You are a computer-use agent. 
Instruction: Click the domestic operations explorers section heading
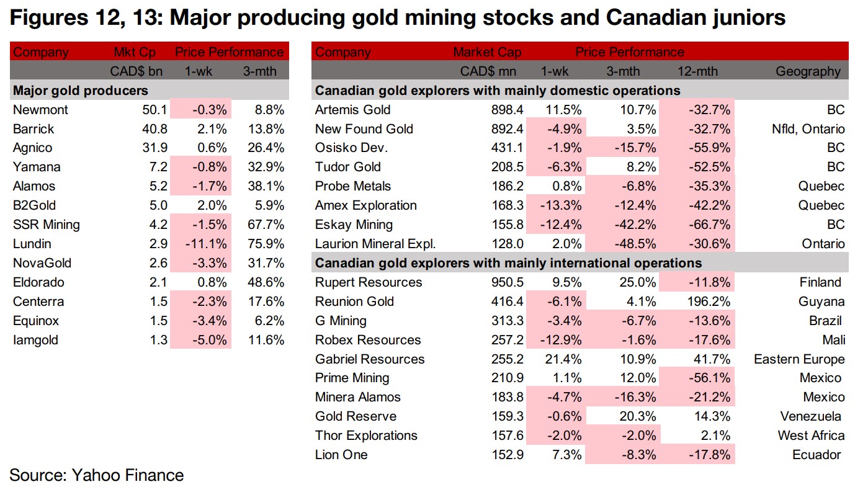click(498, 91)
